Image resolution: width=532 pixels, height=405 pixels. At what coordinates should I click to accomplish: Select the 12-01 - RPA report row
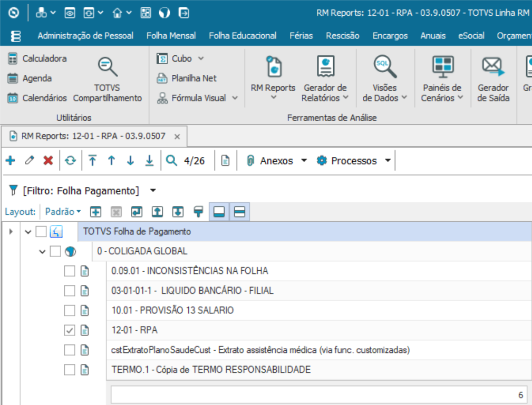pos(319,330)
